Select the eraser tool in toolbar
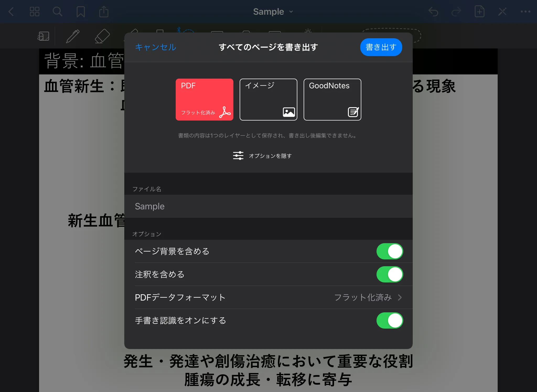 point(102,36)
